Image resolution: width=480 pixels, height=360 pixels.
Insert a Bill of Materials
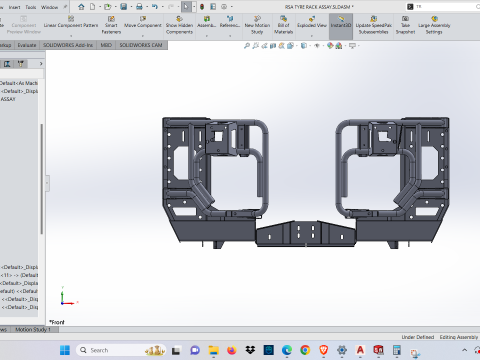(283, 25)
